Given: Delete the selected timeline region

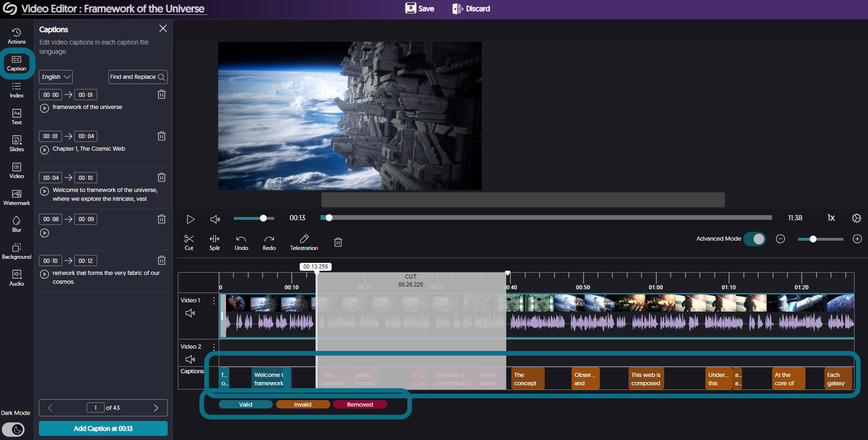Looking at the screenshot, I should point(338,242).
